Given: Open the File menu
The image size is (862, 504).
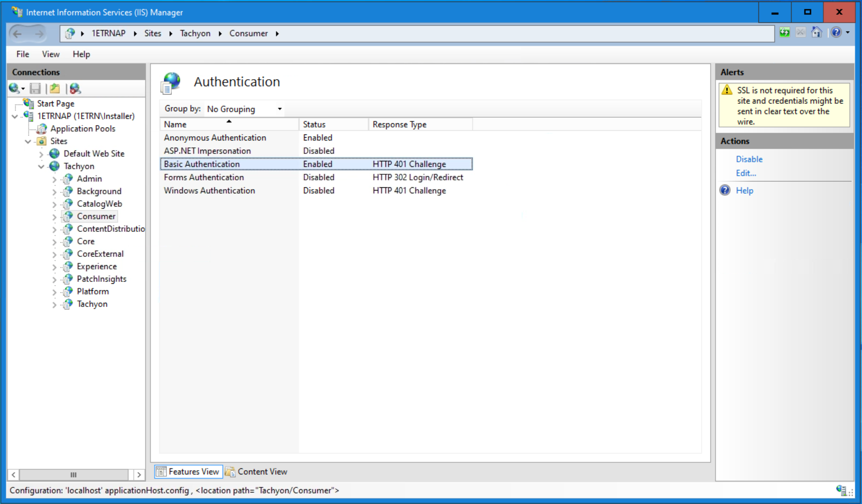Looking at the screenshot, I should (x=22, y=54).
